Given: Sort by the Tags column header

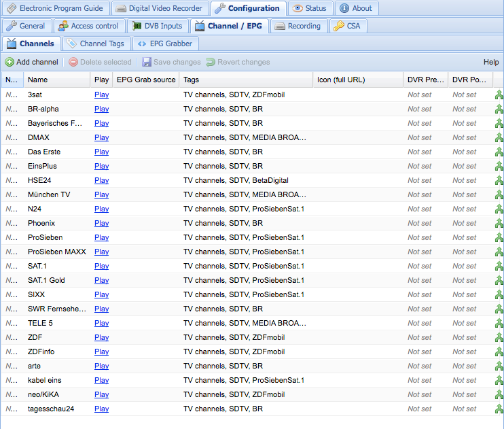Looking at the screenshot, I should click(246, 80).
